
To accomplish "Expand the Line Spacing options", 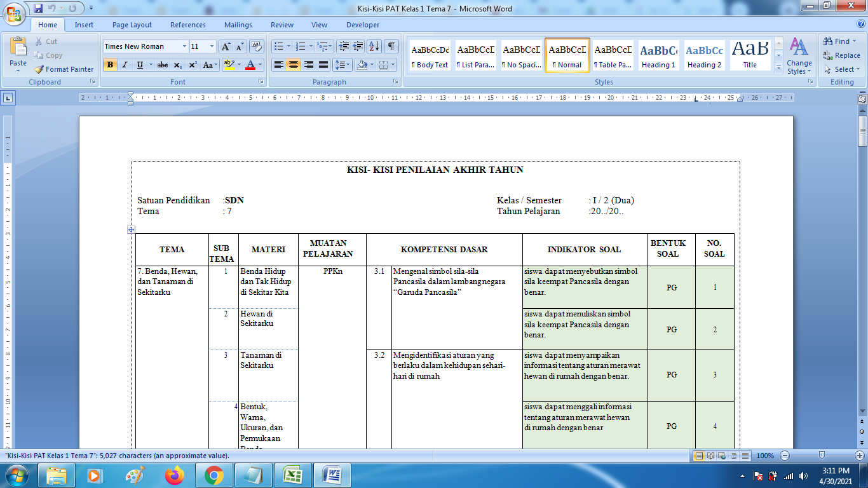I will pos(347,66).
